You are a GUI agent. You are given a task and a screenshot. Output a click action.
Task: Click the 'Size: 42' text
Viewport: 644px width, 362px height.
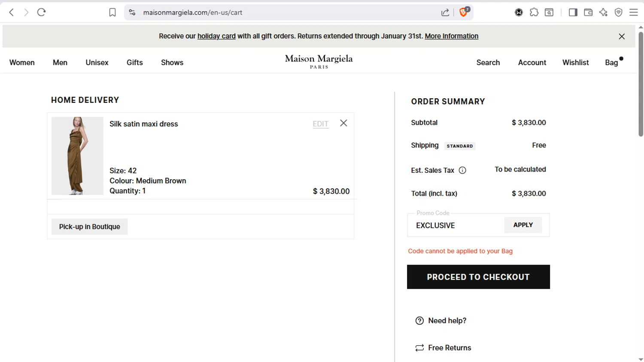(x=123, y=170)
